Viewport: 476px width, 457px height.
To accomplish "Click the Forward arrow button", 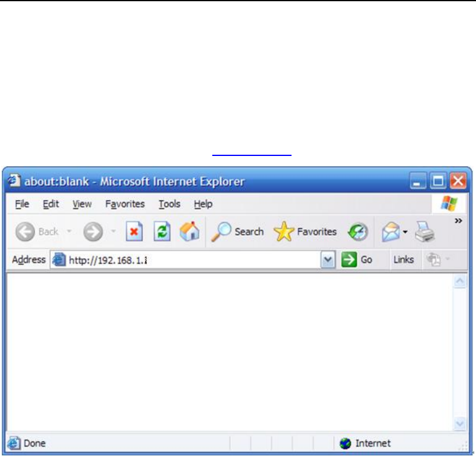I will (93, 232).
